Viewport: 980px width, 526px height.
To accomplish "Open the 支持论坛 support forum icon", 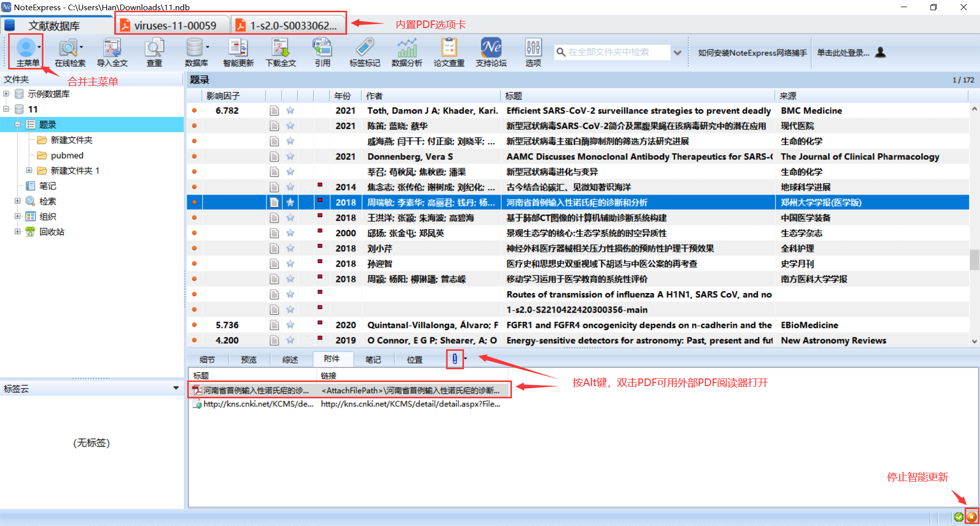I will [491, 47].
